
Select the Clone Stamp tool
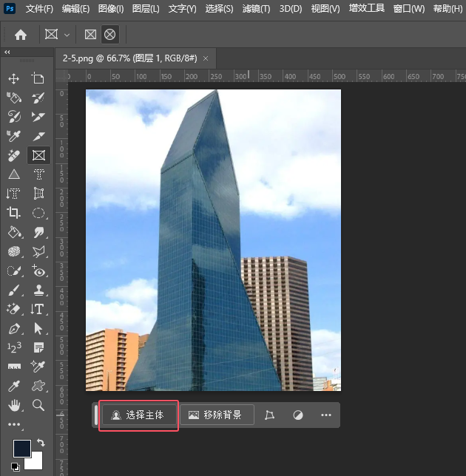click(38, 290)
